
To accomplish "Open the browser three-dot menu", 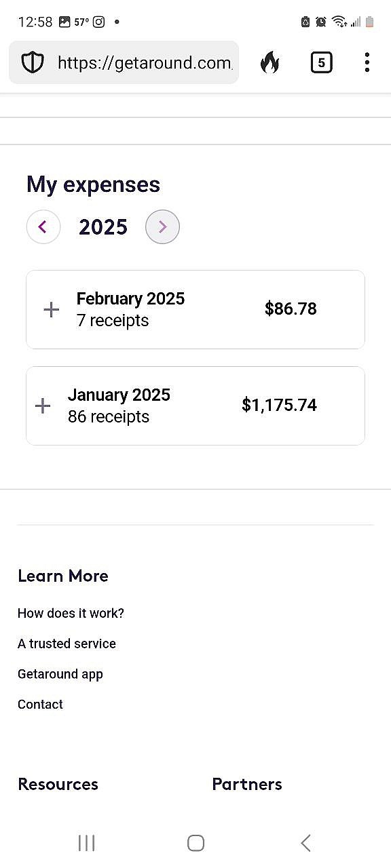I will (x=367, y=62).
